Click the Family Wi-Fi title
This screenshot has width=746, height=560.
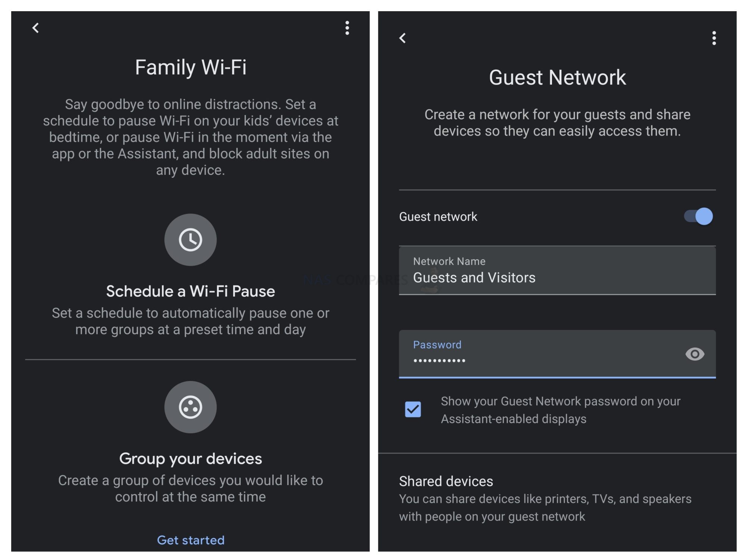[x=191, y=67]
